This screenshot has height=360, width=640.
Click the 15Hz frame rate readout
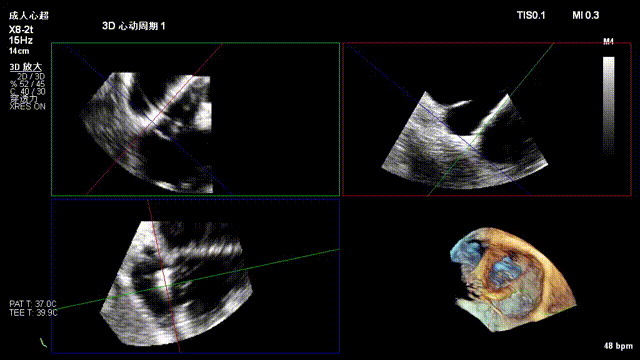click(x=20, y=40)
